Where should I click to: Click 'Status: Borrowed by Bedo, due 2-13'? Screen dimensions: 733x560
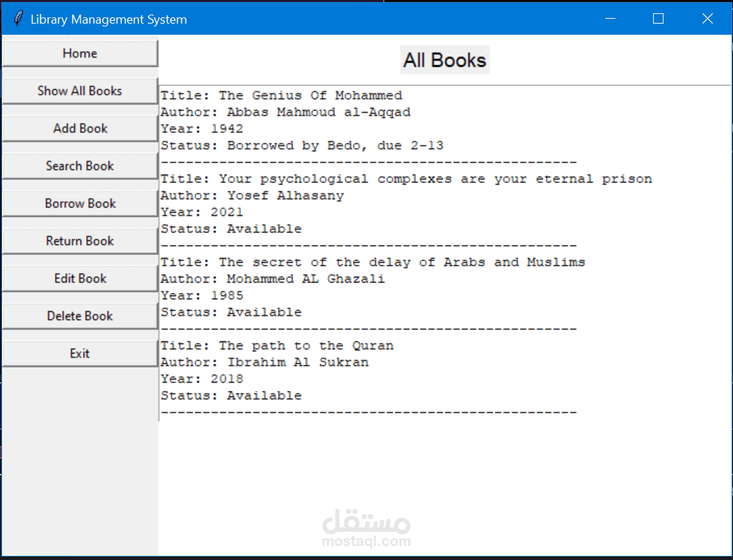click(x=302, y=145)
